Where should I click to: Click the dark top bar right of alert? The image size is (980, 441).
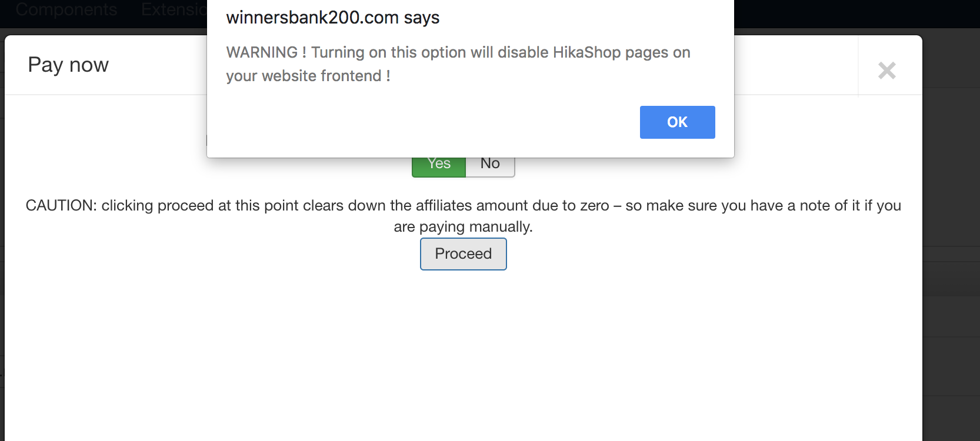point(853,13)
